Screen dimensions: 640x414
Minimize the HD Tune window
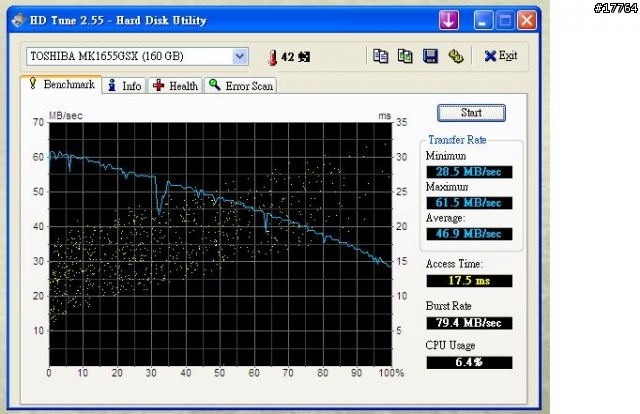click(483, 20)
